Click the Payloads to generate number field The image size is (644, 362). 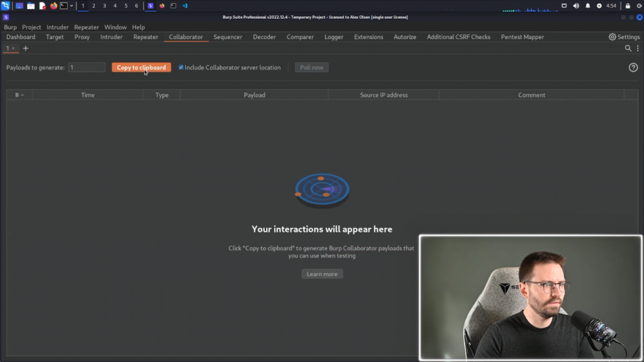coord(86,67)
